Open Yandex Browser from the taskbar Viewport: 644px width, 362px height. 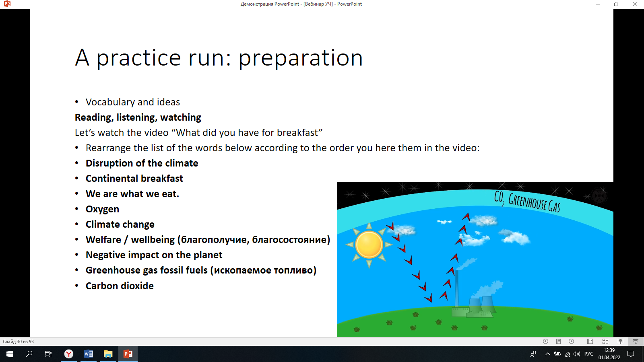pyautogui.click(x=69, y=354)
